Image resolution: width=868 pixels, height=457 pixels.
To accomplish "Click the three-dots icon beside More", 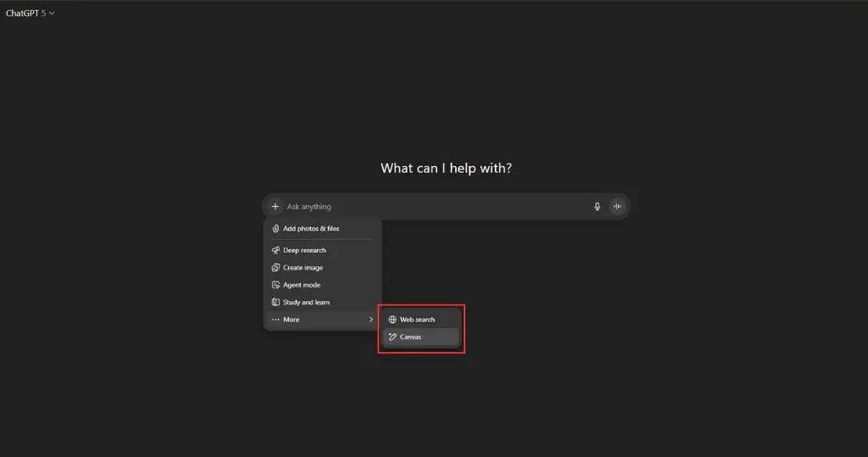I will point(275,320).
